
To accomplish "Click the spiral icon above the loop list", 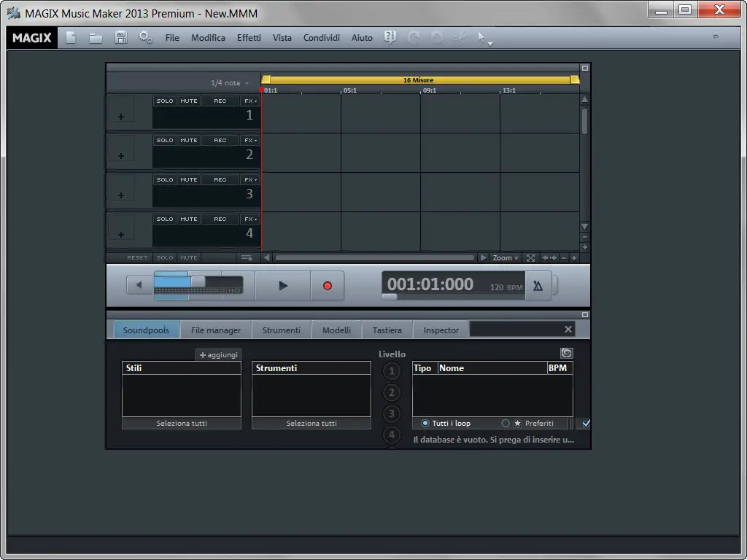I will click(x=566, y=353).
